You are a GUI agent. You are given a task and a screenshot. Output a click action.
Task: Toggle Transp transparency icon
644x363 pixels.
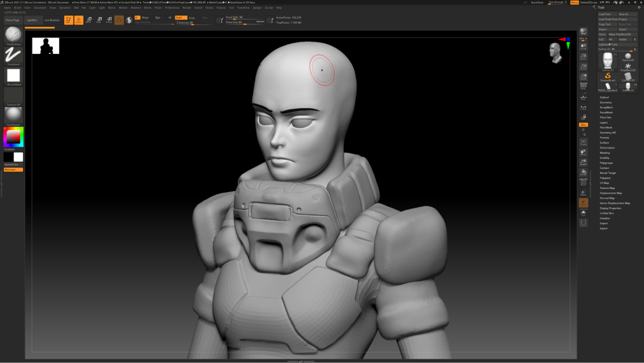tap(583, 193)
